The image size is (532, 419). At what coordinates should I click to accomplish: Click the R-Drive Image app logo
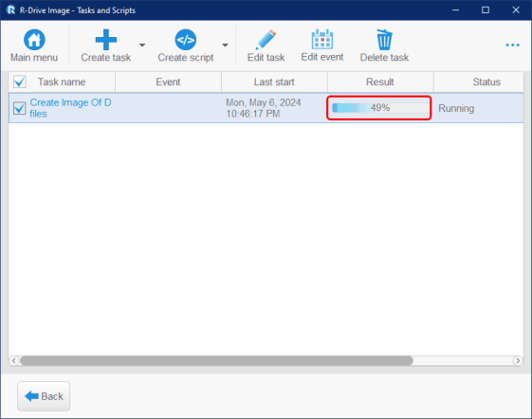pyautogui.click(x=10, y=9)
